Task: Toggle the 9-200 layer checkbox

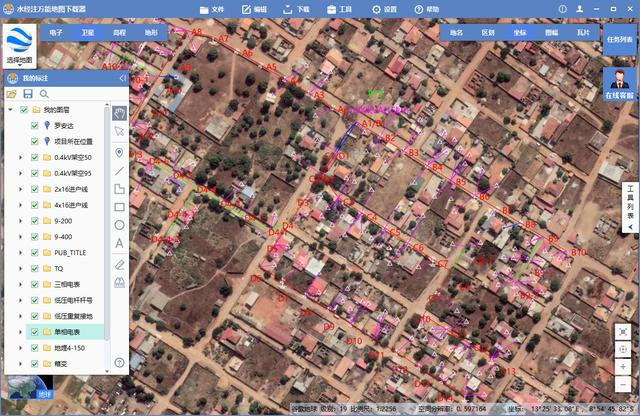Action: click(x=35, y=221)
